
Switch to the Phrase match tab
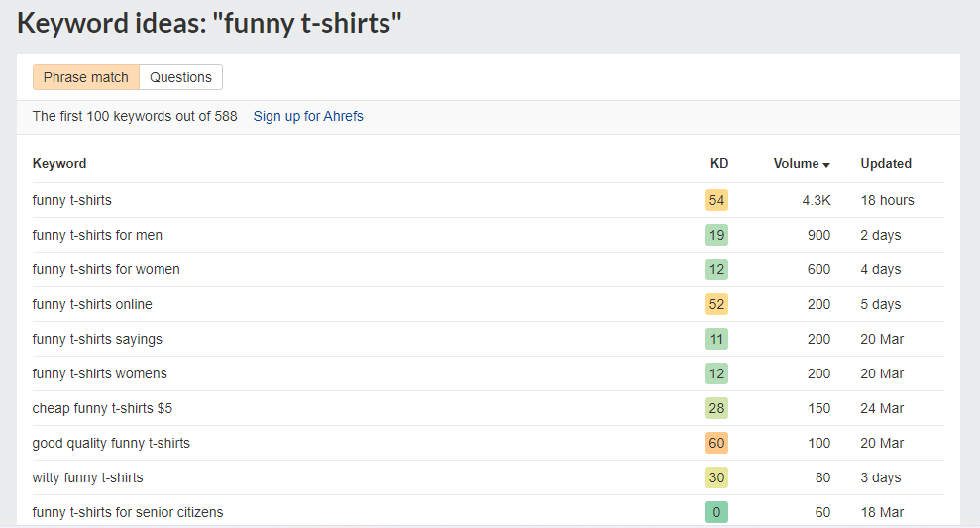pyautogui.click(x=85, y=77)
